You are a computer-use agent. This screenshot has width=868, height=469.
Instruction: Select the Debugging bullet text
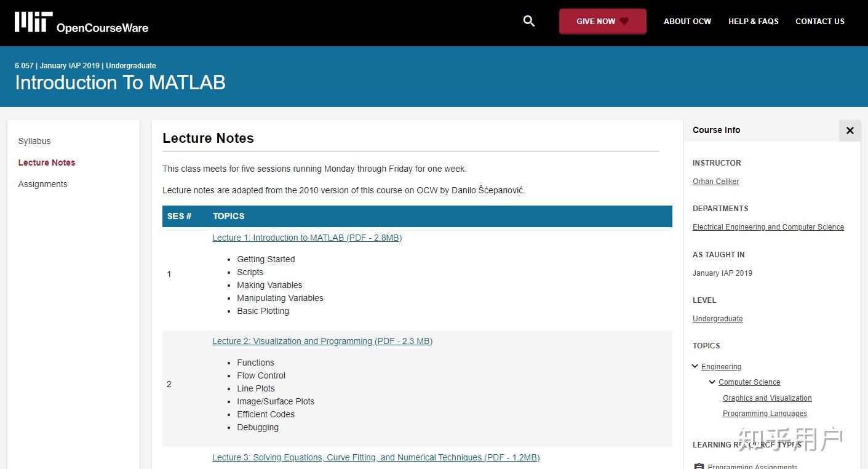pyautogui.click(x=258, y=427)
